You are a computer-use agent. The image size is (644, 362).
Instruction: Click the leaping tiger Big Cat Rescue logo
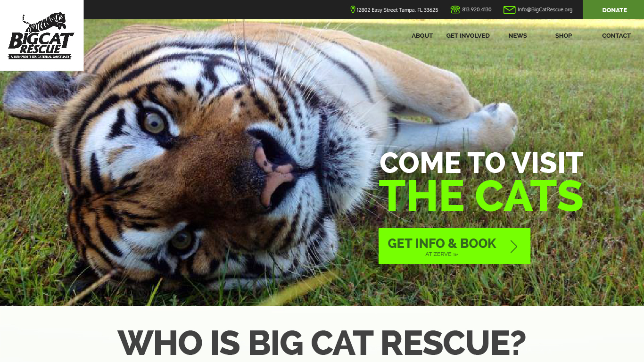tap(41, 36)
